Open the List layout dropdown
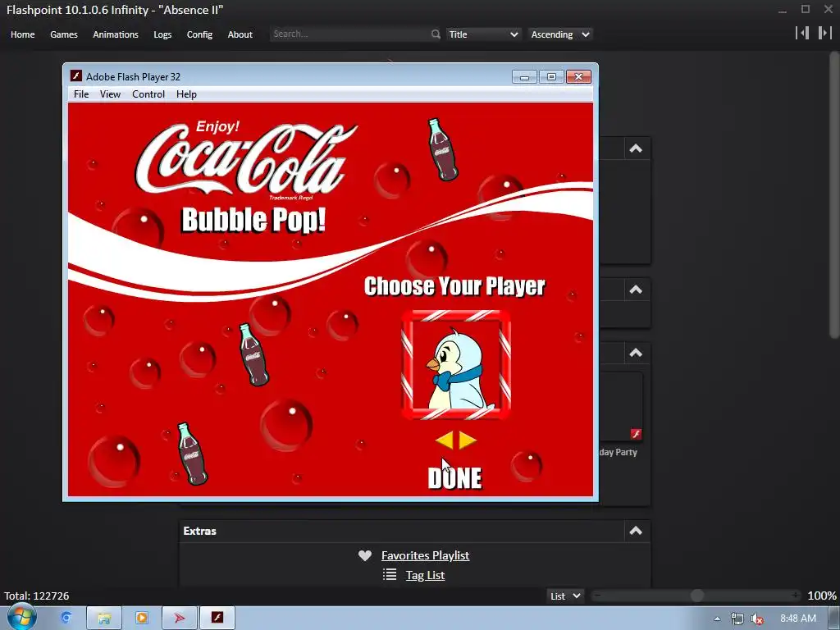The image size is (840, 630). (566, 596)
